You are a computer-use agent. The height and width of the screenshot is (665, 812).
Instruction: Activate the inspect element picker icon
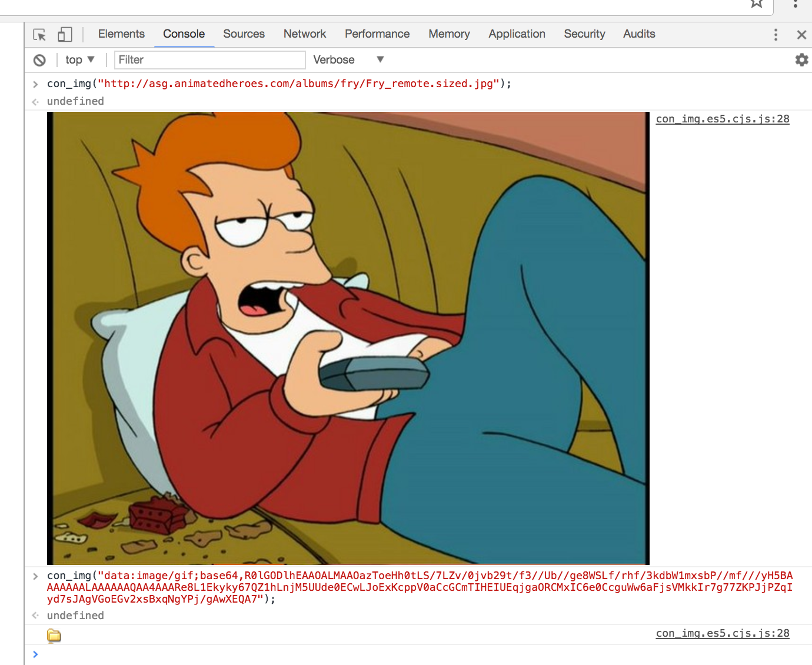coord(39,35)
